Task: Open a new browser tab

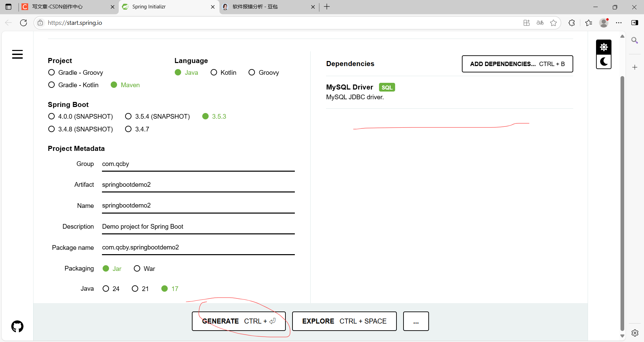Action: (x=327, y=7)
